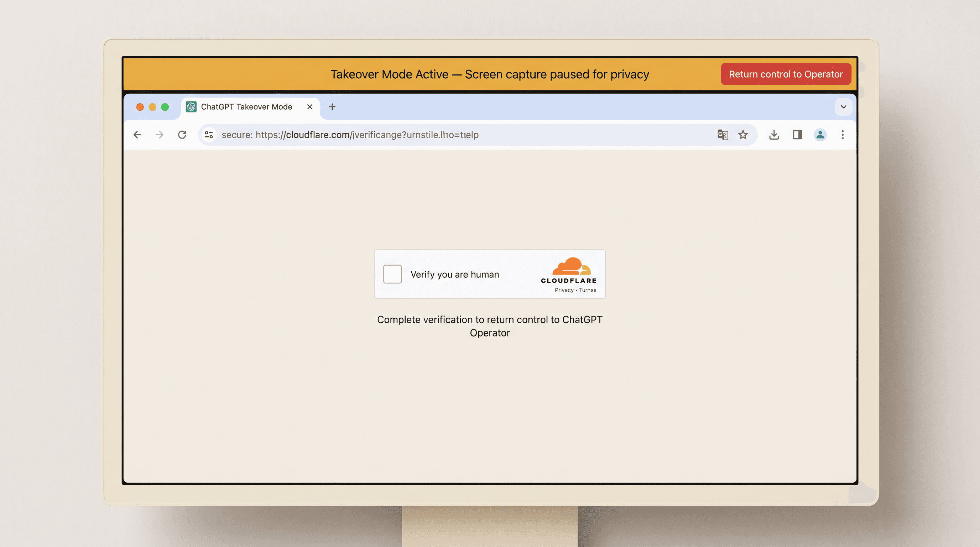980x547 pixels.
Task: Click the ChatGPT logo favicon in tab
Action: click(191, 107)
